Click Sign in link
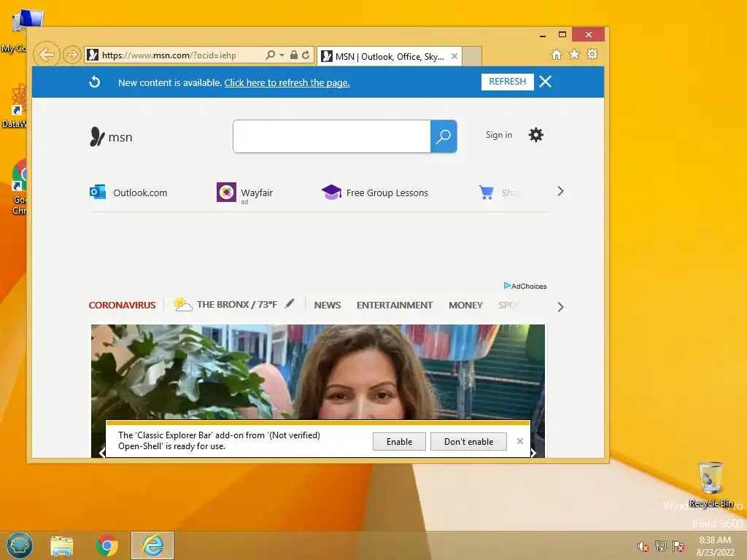The width and height of the screenshot is (747, 560). pos(499,135)
